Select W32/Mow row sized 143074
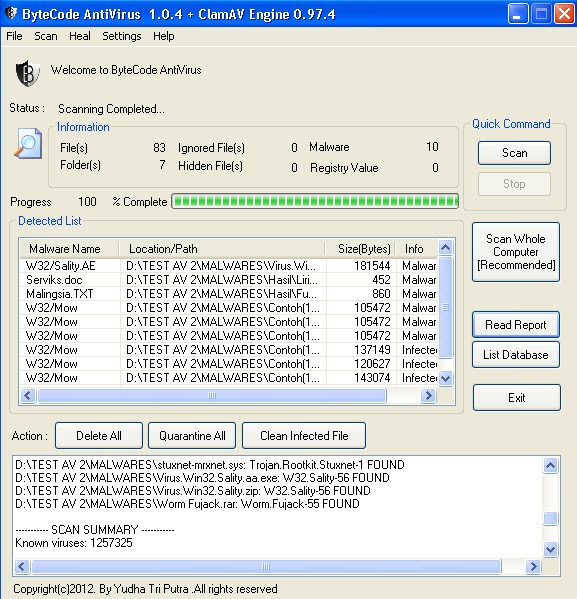The width and height of the screenshot is (577, 599). [229, 378]
